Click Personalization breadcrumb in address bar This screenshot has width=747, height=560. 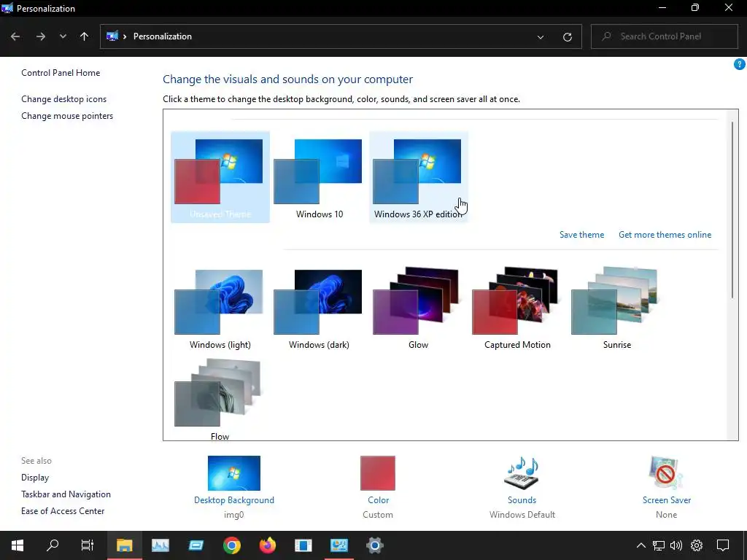pyautogui.click(x=163, y=36)
